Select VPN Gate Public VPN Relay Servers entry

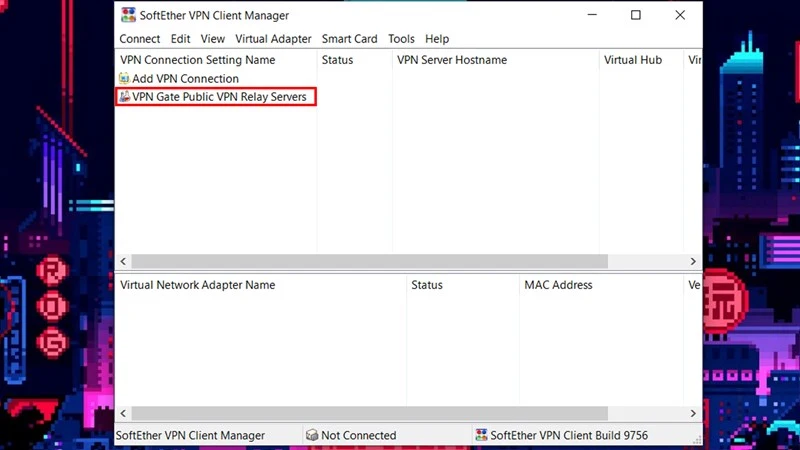tap(219, 97)
